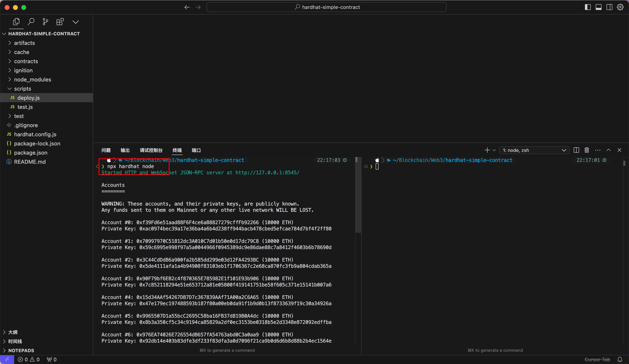Click the Account #0 address line
The image size is (629, 364).
(x=197, y=222)
